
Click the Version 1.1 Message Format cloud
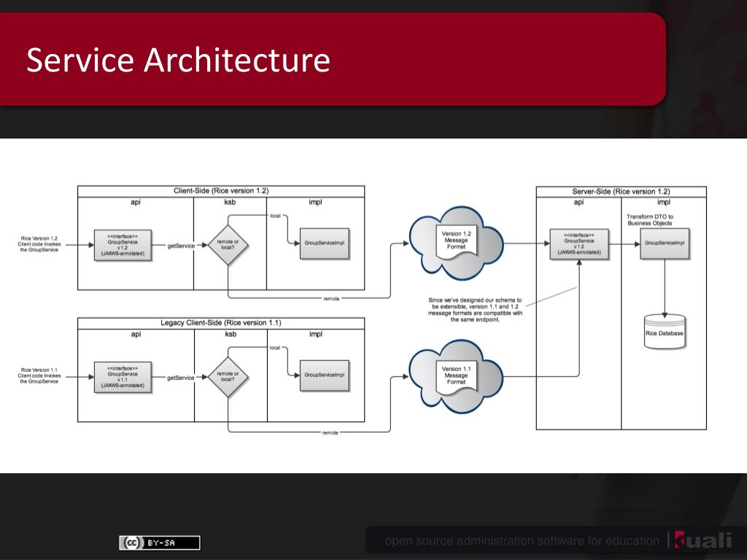tap(456, 376)
